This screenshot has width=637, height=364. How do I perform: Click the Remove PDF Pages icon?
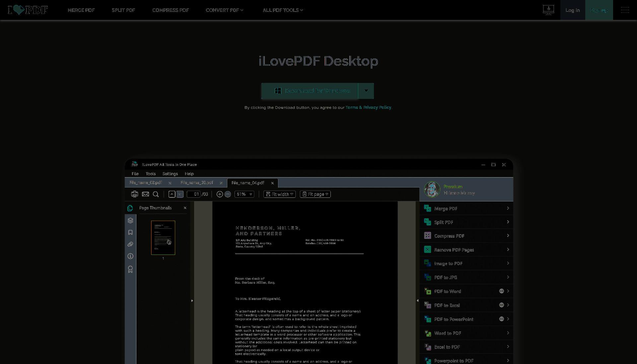(x=428, y=250)
